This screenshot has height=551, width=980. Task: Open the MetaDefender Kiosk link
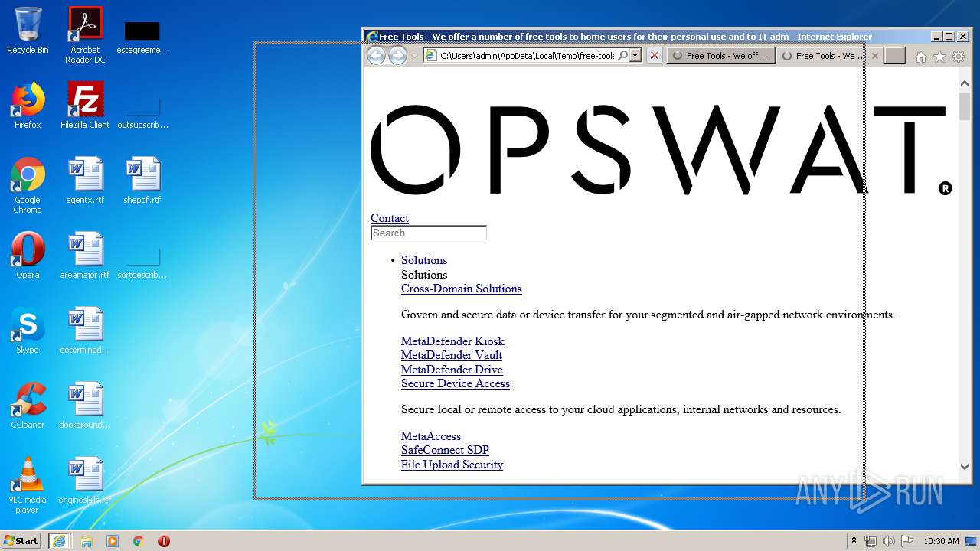pyautogui.click(x=452, y=341)
